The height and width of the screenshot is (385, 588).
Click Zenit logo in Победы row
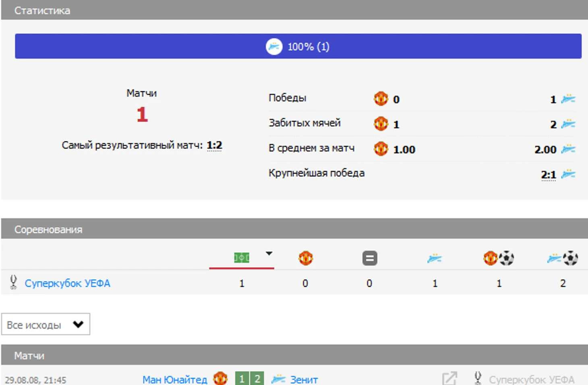click(x=568, y=99)
